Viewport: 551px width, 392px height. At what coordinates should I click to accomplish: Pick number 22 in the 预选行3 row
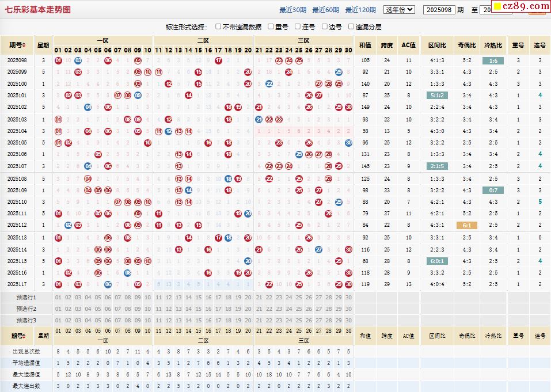tap(269, 320)
